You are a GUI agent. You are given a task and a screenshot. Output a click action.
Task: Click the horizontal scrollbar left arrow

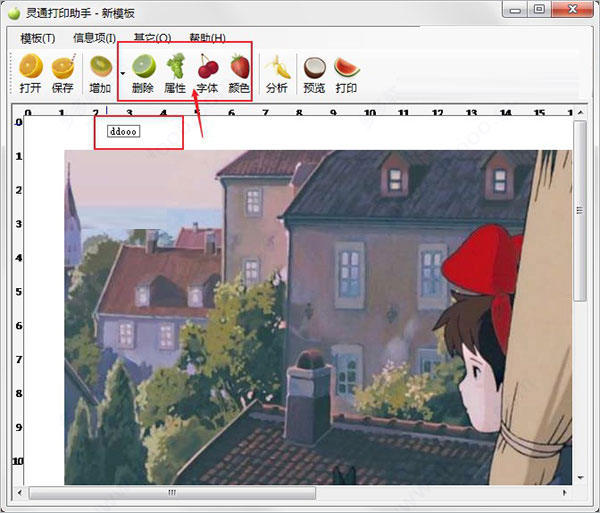point(20,493)
